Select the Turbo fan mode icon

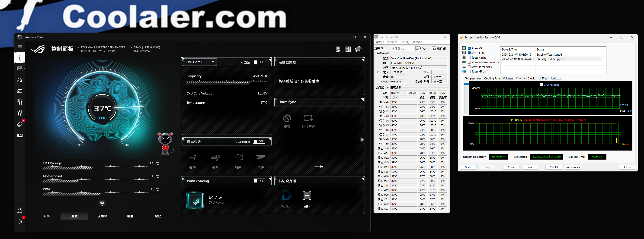[238, 158]
